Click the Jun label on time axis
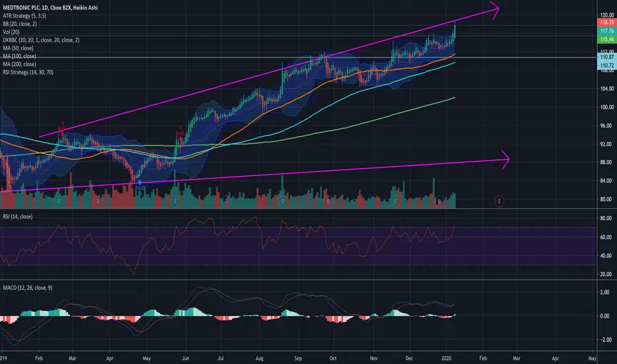The width and height of the screenshot is (617, 364). coord(185,359)
